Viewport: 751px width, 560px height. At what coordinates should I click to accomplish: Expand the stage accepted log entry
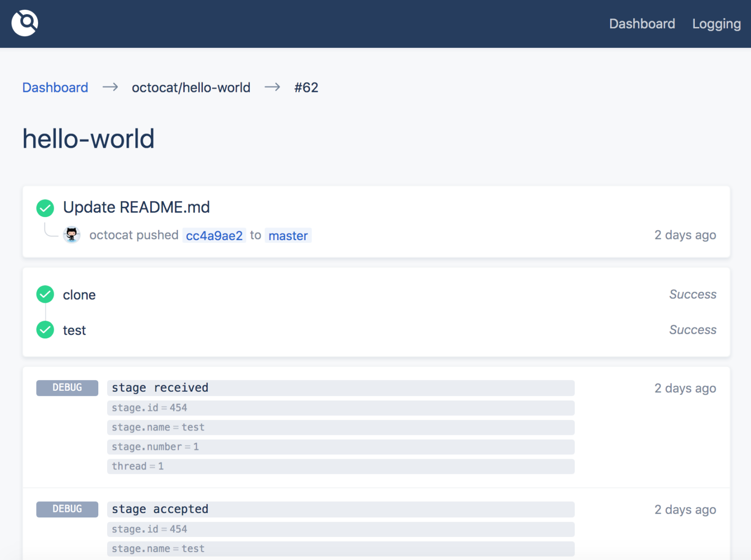pyautogui.click(x=341, y=509)
